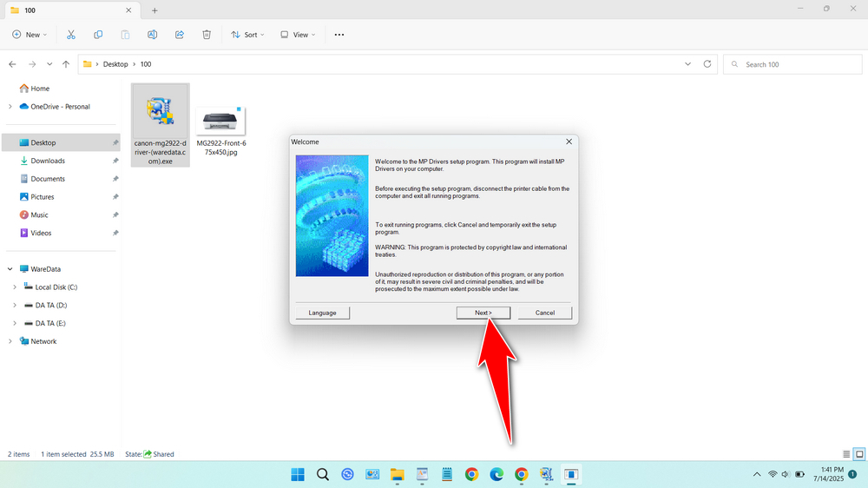Go forward with the forward arrow
The height and width of the screenshot is (488, 868).
click(x=32, y=64)
